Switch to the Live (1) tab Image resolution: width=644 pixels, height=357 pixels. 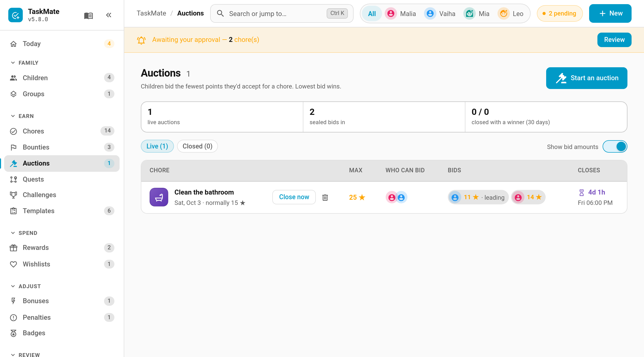157,146
